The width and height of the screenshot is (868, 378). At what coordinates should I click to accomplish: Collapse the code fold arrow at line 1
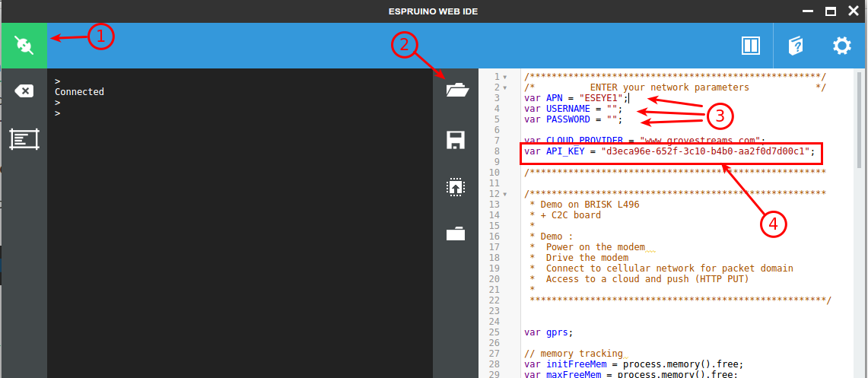click(x=505, y=77)
